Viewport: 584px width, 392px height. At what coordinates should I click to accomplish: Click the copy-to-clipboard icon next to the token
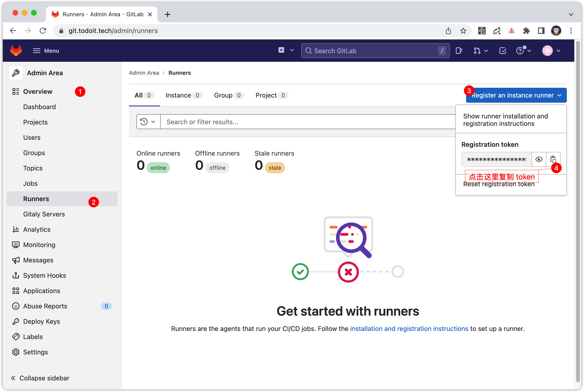pyautogui.click(x=553, y=159)
